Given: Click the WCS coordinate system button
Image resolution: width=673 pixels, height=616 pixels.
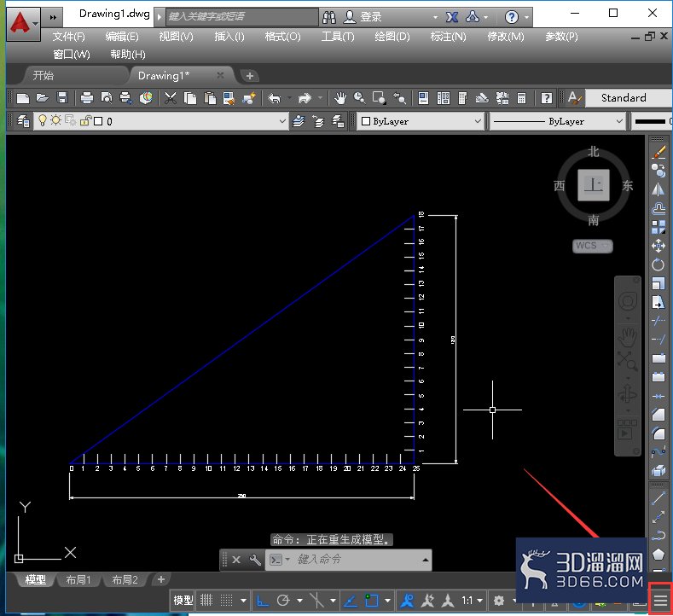Looking at the screenshot, I should click(592, 246).
